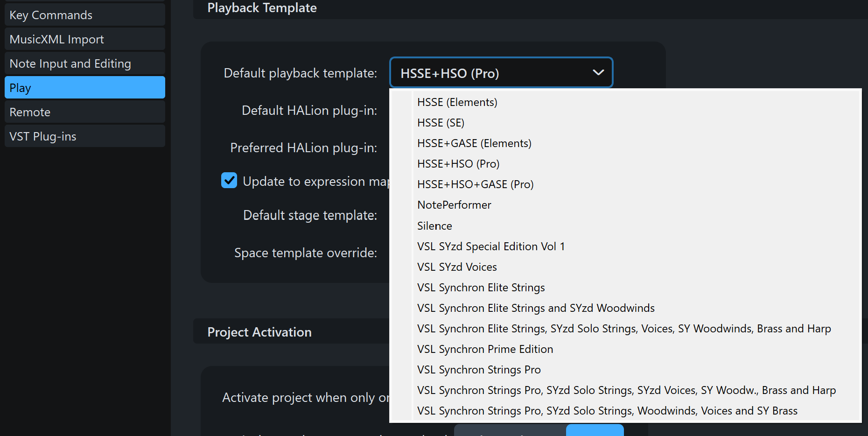This screenshot has height=436, width=868.
Task: Open the Key Commands preferences page
Action: coord(84,15)
